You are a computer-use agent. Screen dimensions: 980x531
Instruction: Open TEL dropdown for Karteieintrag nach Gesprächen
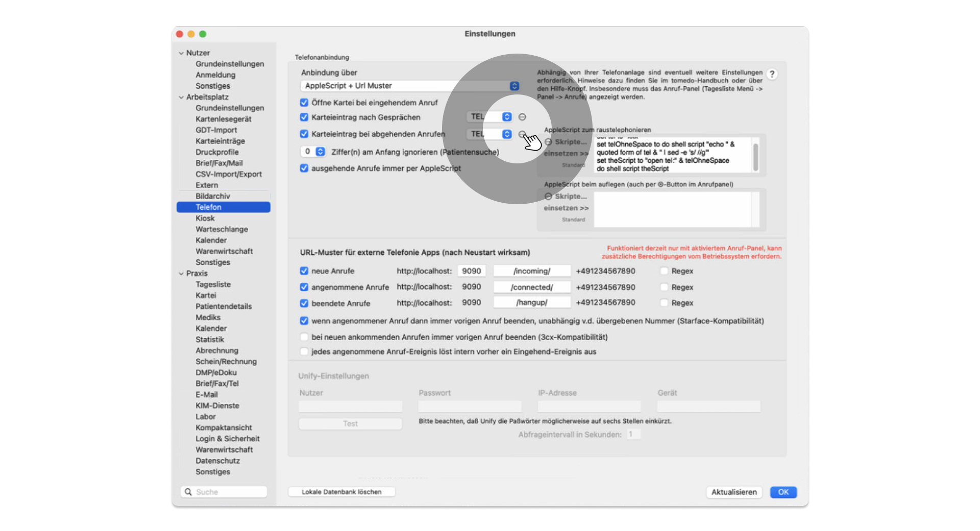click(489, 117)
